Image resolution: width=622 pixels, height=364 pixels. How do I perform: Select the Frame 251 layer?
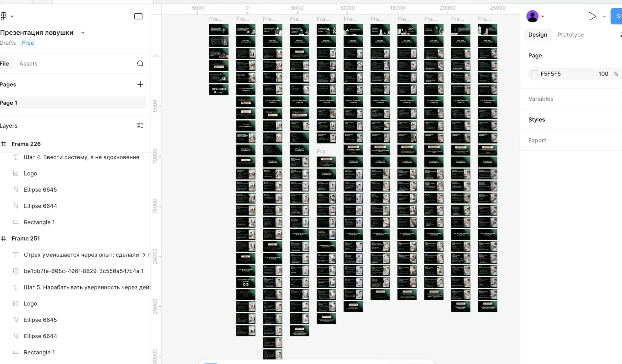(x=26, y=238)
